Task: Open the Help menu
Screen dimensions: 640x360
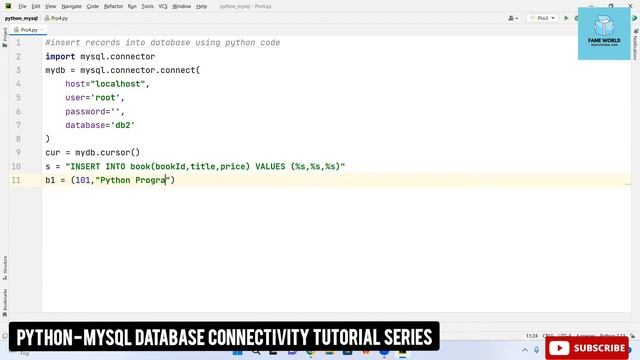Action: (x=202, y=7)
